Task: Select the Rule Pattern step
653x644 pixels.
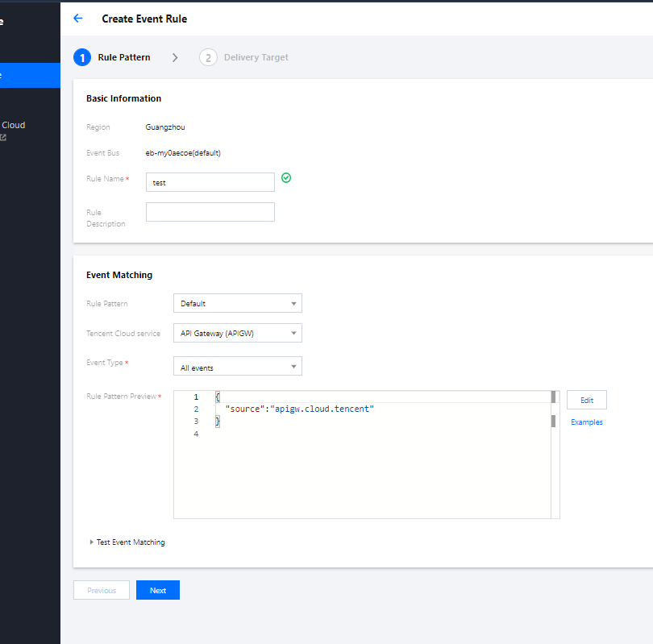Action: pos(112,57)
